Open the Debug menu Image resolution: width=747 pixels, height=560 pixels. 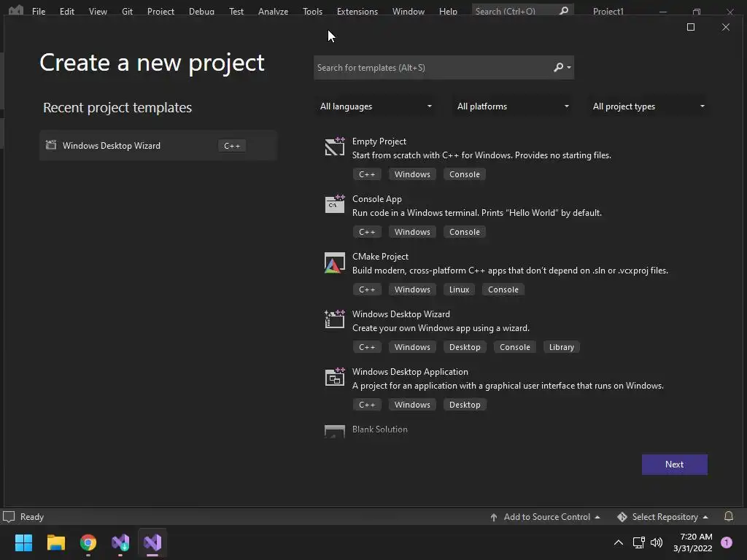point(201,11)
